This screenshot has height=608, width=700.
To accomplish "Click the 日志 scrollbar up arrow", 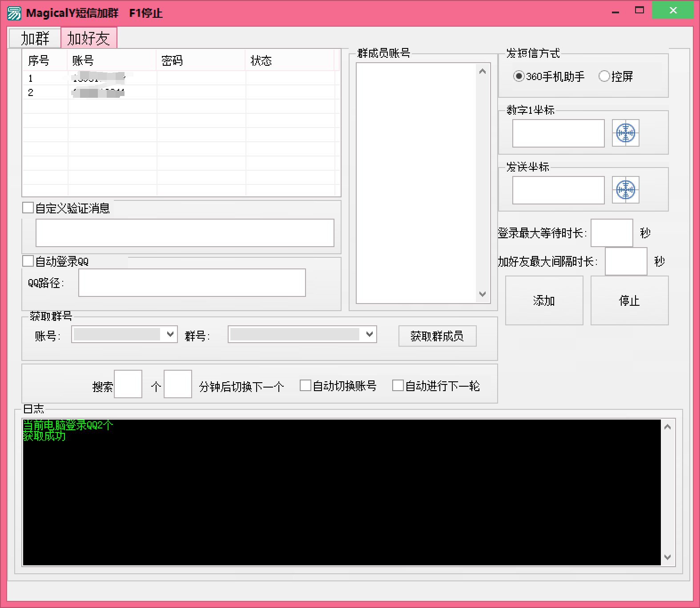I will click(668, 427).
